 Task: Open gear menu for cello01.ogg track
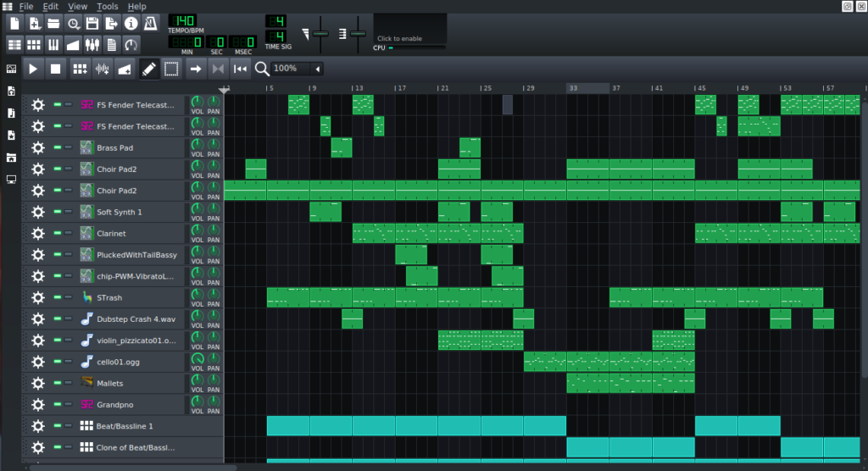click(37, 362)
